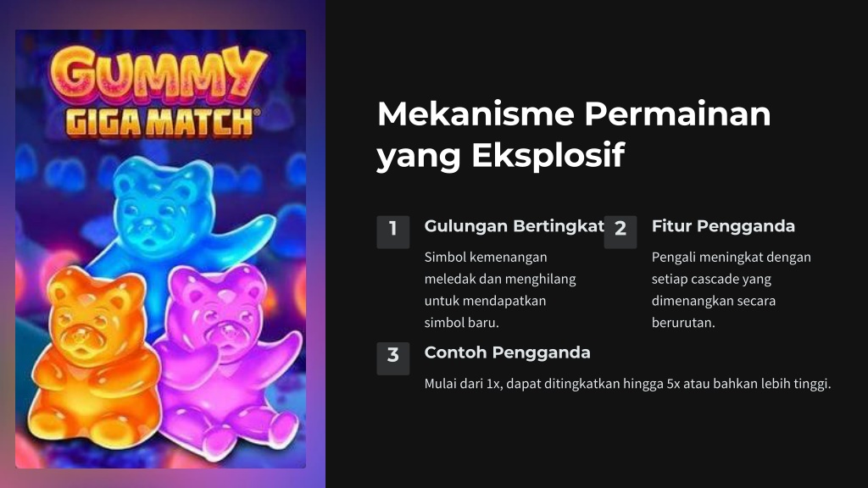
Task: Click the yang Eksplosif title line
Action: pos(501,156)
